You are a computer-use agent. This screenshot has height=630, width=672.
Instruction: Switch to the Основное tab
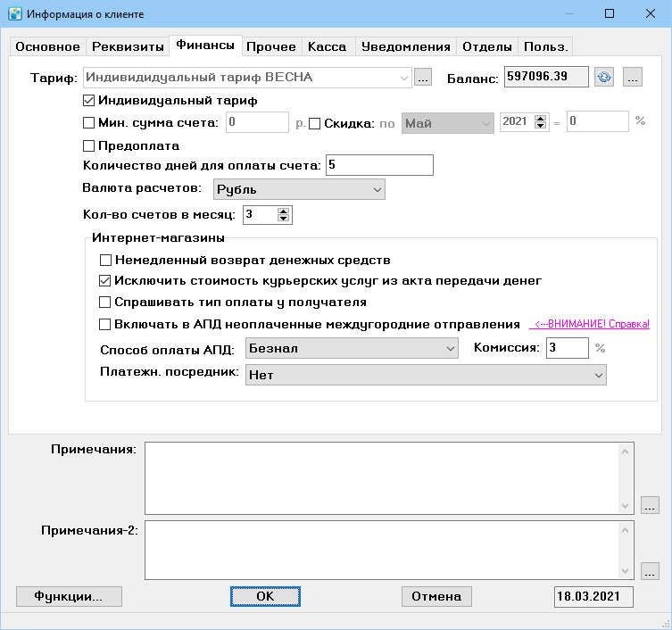click(x=47, y=46)
